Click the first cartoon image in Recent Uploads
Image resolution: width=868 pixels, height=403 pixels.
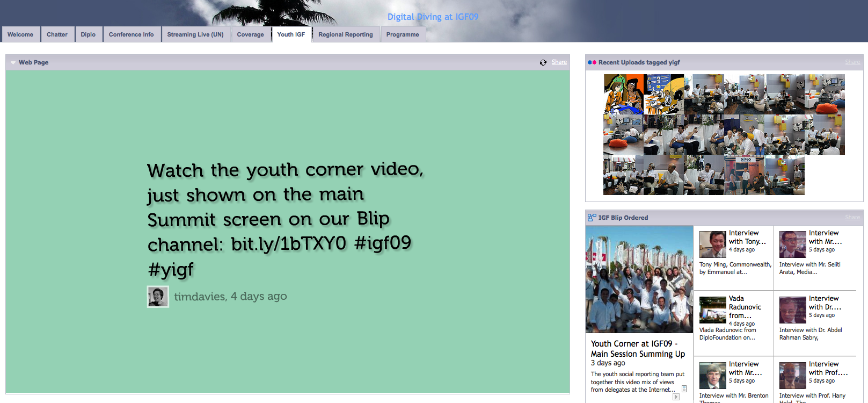pyautogui.click(x=623, y=94)
